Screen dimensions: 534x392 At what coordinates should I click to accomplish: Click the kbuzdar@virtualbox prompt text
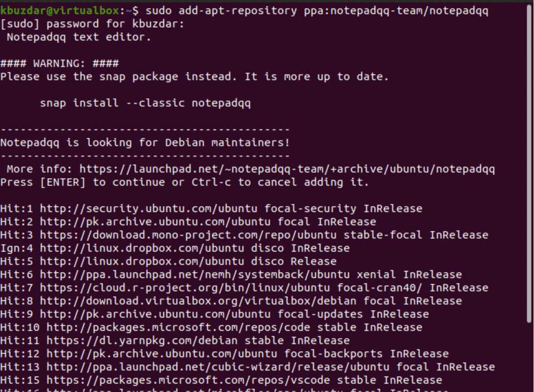point(60,11)
